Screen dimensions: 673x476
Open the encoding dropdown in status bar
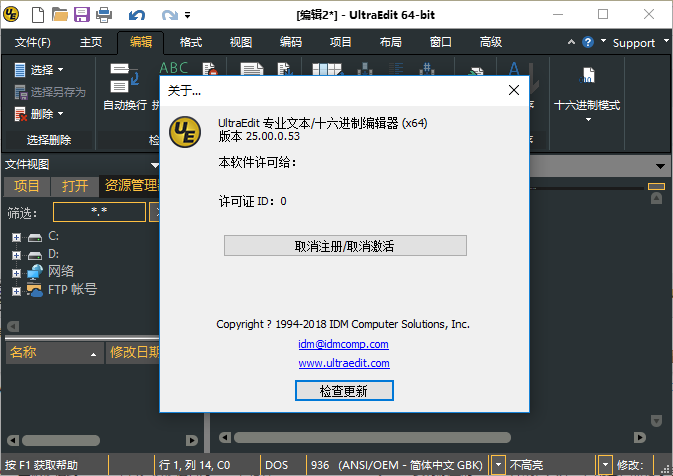[498, 465]
